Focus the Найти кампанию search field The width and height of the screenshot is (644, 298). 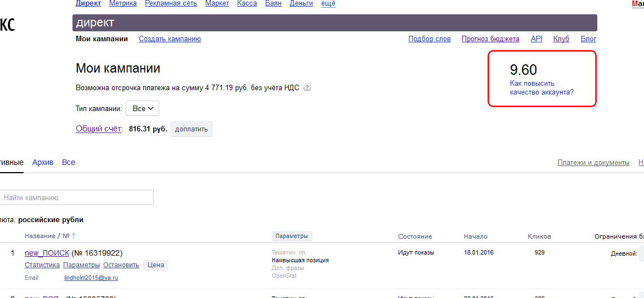(x=76, y=197)
